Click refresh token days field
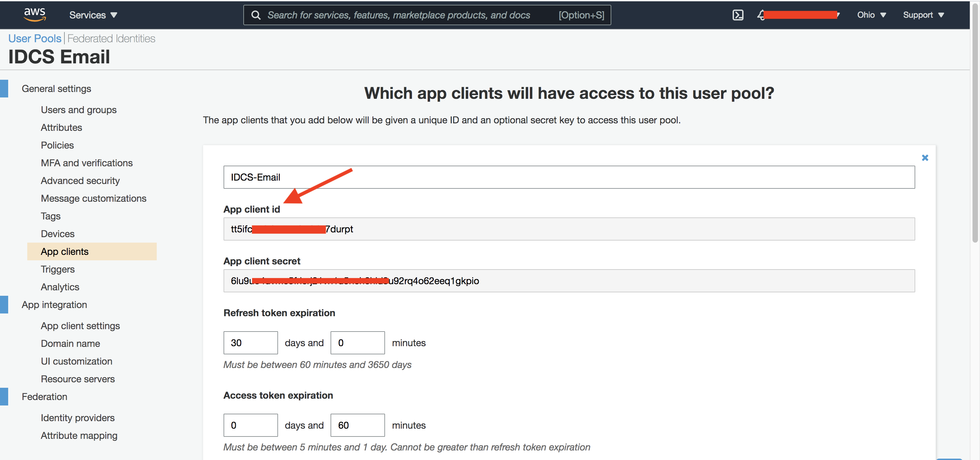This screenshot has height=460, width=980. 250,343
